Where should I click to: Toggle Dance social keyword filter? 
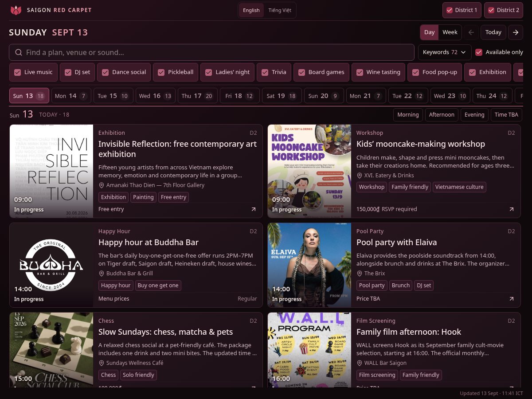(x=124, y=72)
